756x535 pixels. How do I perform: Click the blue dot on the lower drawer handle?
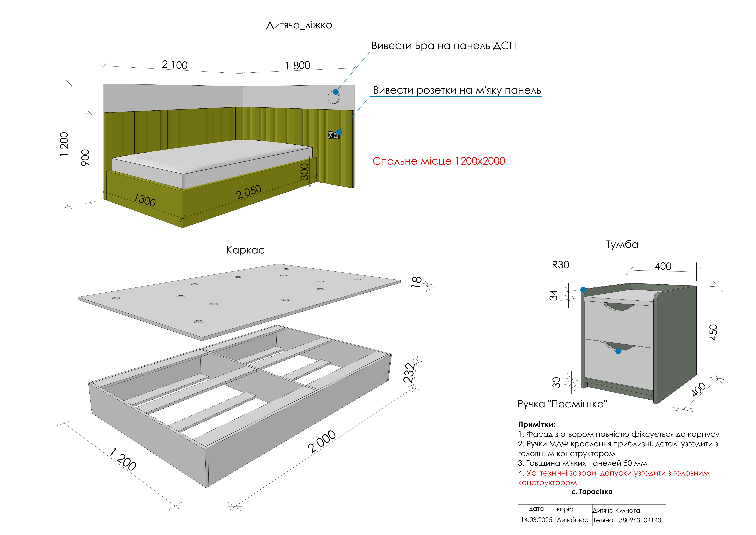(x=618, y=352)
